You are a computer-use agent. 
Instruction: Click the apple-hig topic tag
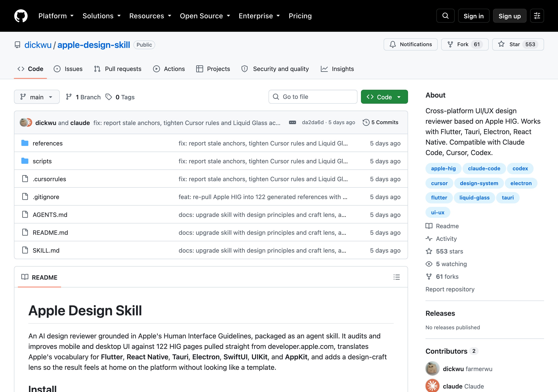pyautogui.click(x=443, y=168)
